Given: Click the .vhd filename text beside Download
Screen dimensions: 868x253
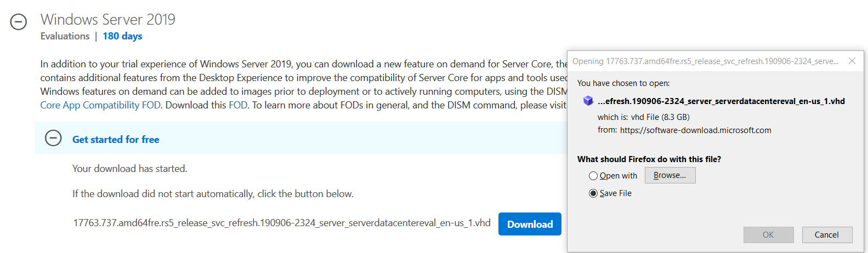Looking at the screenshot, I should pyautogui.click(x=282, y=223).
